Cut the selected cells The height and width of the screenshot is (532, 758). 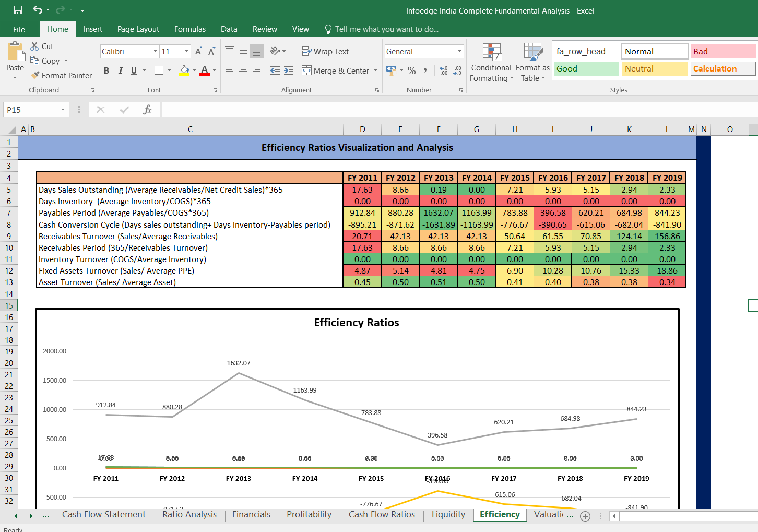(42, 46)
